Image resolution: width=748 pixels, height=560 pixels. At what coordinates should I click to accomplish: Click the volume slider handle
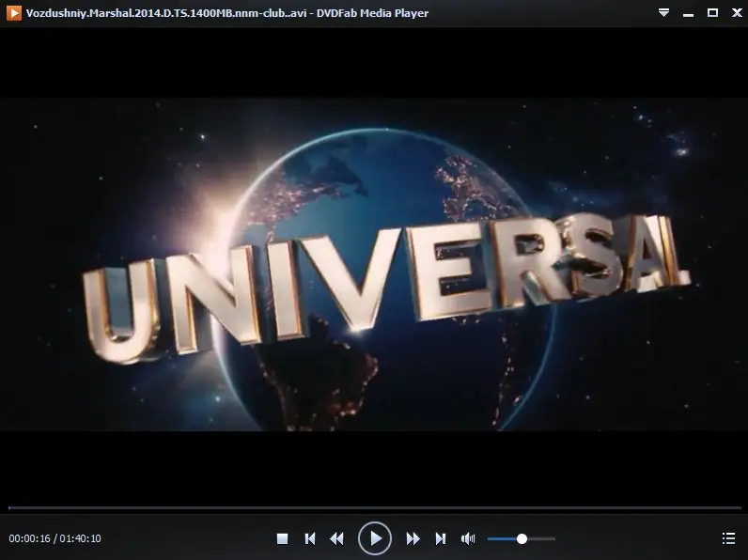pyautogui.click(x=522, y=539)
